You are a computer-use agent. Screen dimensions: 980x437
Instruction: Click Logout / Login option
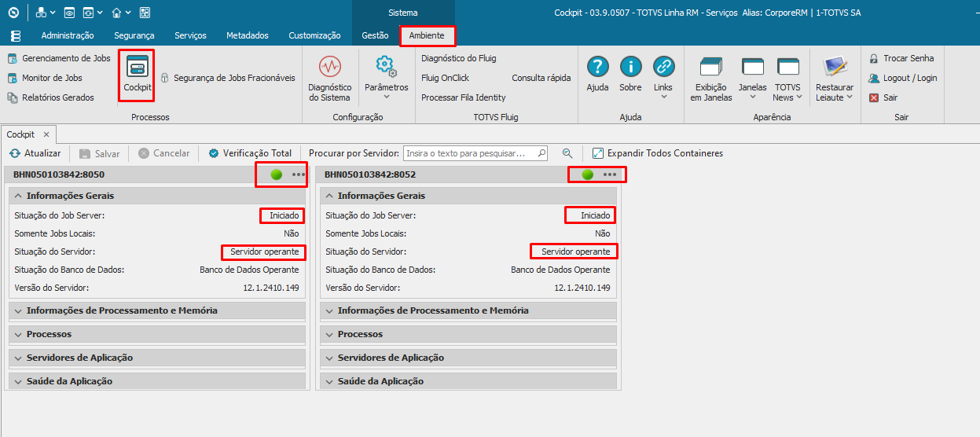902,78
